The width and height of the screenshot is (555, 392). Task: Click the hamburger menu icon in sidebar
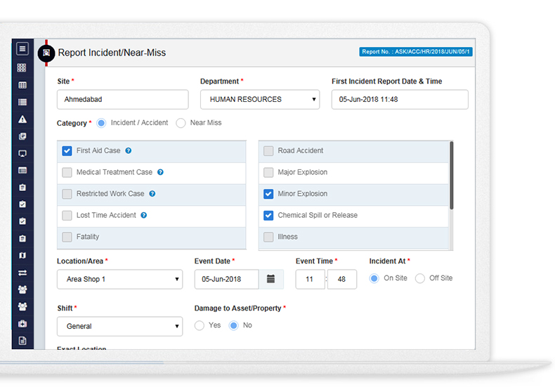(x=22, y=49)
